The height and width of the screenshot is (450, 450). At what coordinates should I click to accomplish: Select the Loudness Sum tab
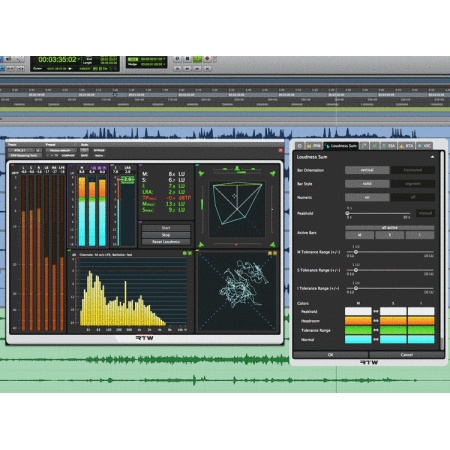(x=341, y=146)
